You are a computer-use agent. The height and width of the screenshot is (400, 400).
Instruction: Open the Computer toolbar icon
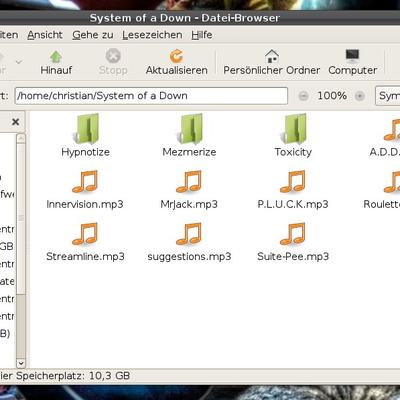click(352, 56)
